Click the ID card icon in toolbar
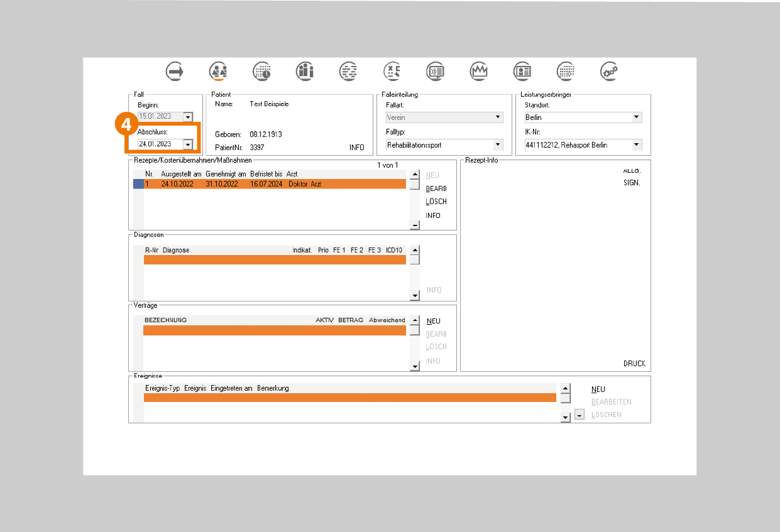The image size is (780, 532). coord(522,72)
